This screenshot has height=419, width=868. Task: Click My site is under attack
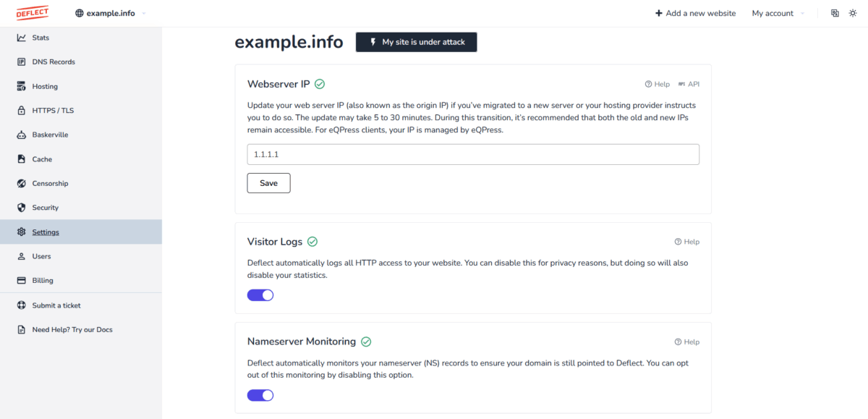pos(416,42)
